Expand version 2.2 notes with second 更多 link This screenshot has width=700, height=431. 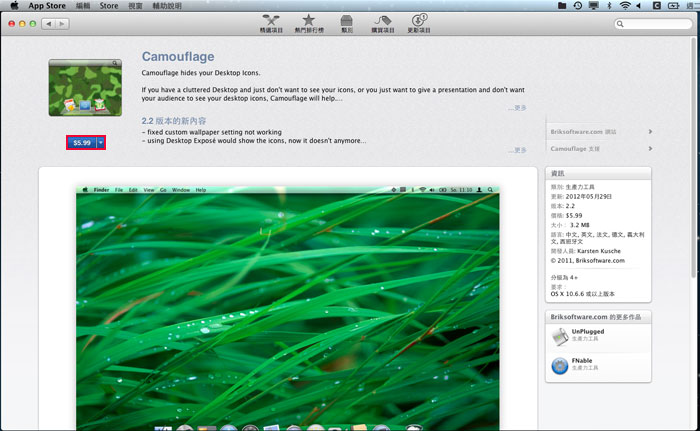[517, 150]
